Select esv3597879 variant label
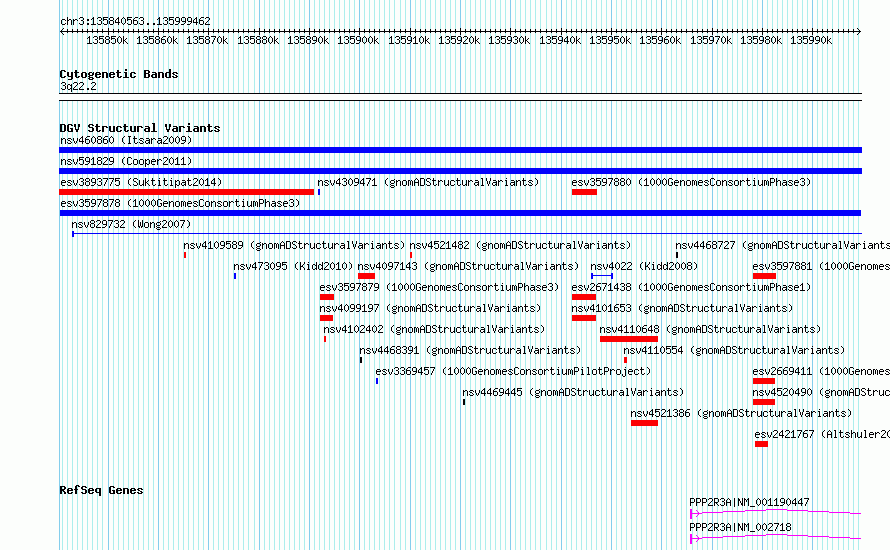The width and height of the screenshot is (890, 550). [x=439, y=287]
